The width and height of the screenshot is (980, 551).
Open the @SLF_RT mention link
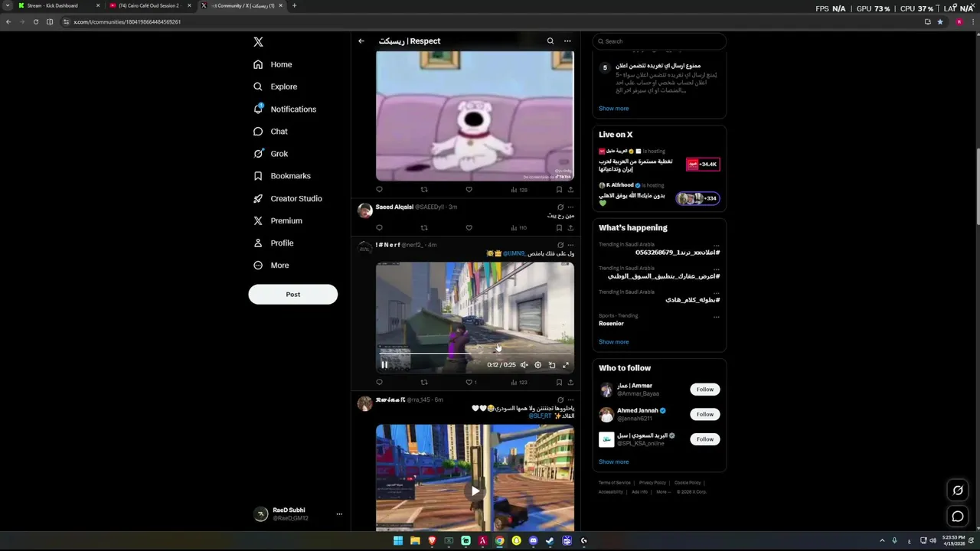(x=540, y=416)
